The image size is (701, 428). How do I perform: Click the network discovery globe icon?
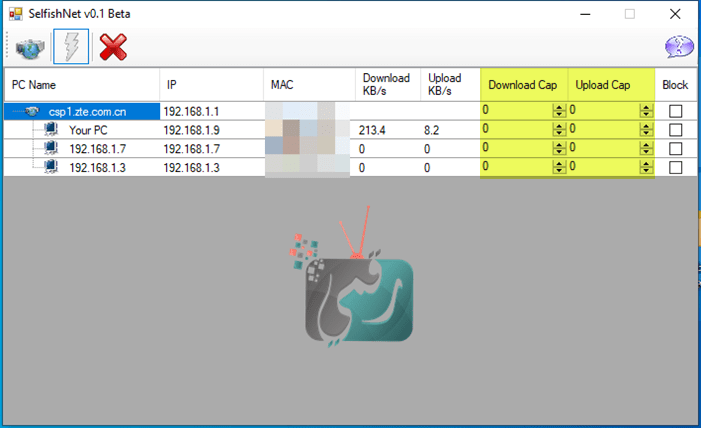(30, 48)
